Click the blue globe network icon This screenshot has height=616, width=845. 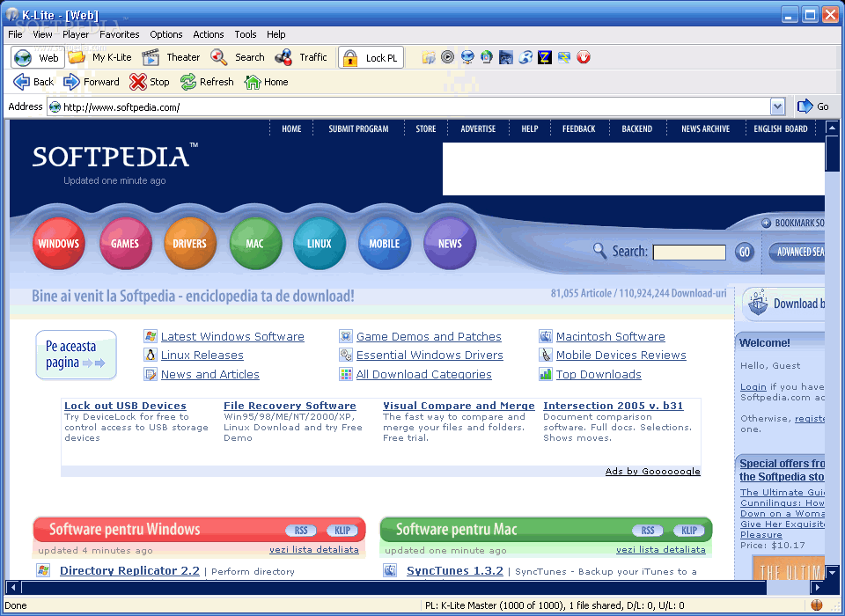[x=467, y=57]
